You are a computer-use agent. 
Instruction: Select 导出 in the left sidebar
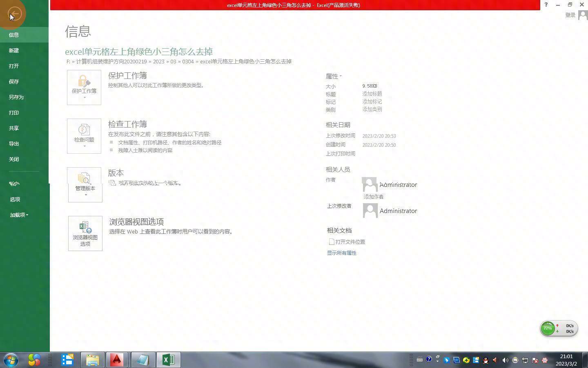click(x=13, y=144)
